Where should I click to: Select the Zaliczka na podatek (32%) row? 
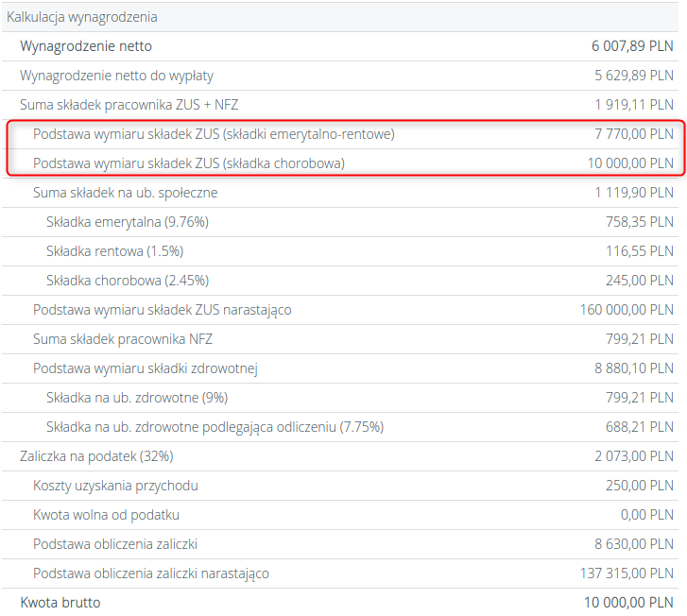[96, 456]
